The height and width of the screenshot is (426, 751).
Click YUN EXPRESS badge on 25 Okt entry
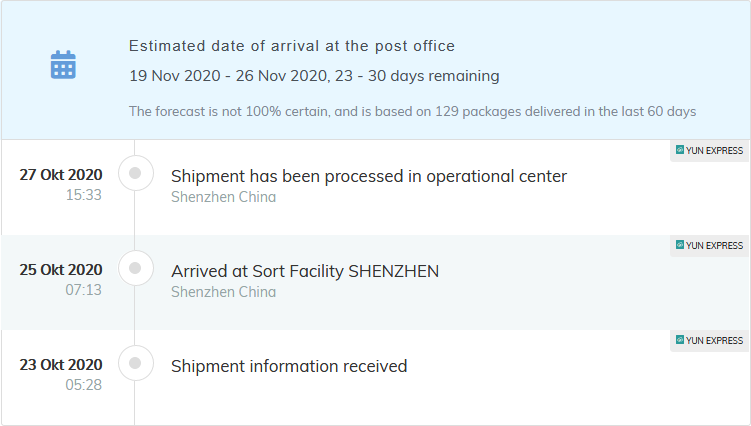click(709, 245)
